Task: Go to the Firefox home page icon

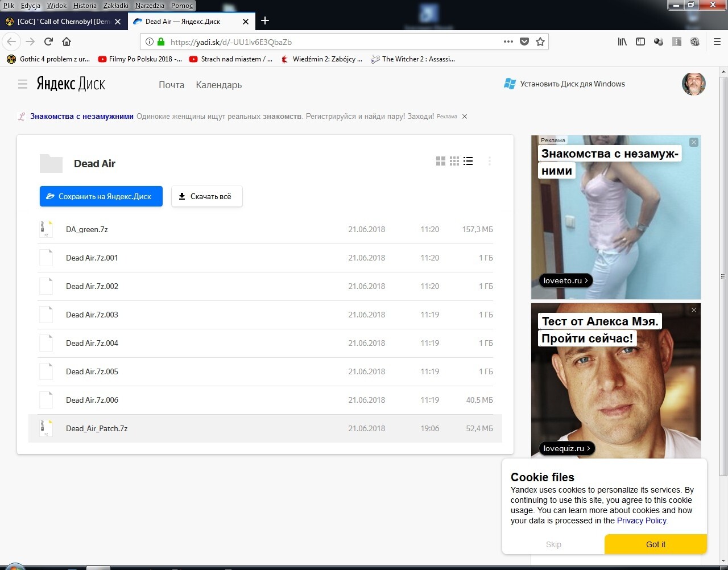Action: coord(67,42)
